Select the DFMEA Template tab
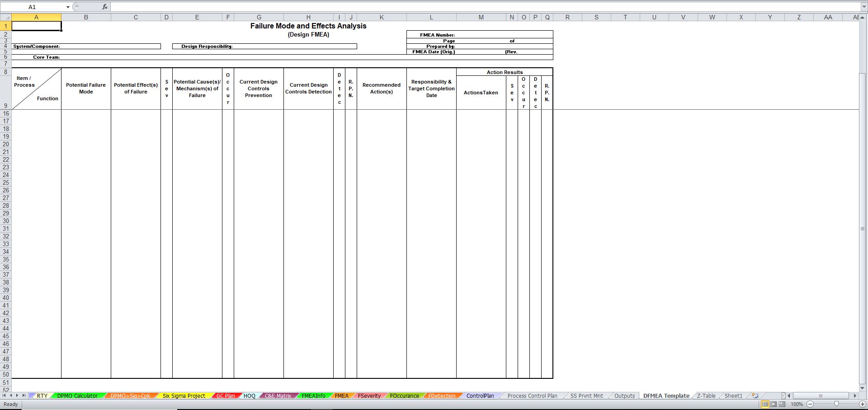 tap(666, 396)
